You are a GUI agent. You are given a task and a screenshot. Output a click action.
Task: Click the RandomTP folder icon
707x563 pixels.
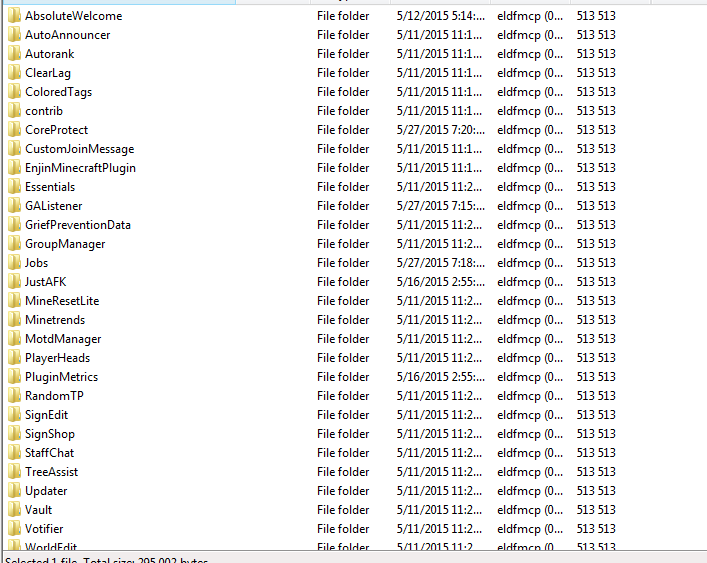pyautogui.click(x=14, y=395)
